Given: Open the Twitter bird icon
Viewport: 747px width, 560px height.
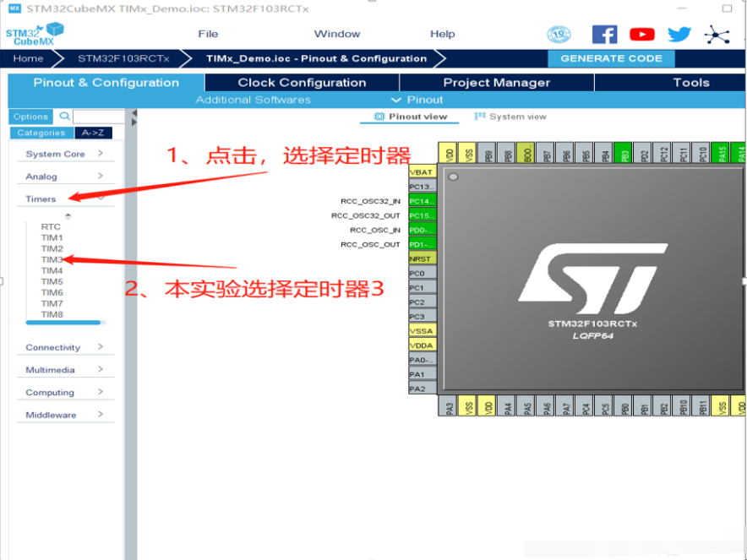Looking at the screenshot, I should 679,35.
